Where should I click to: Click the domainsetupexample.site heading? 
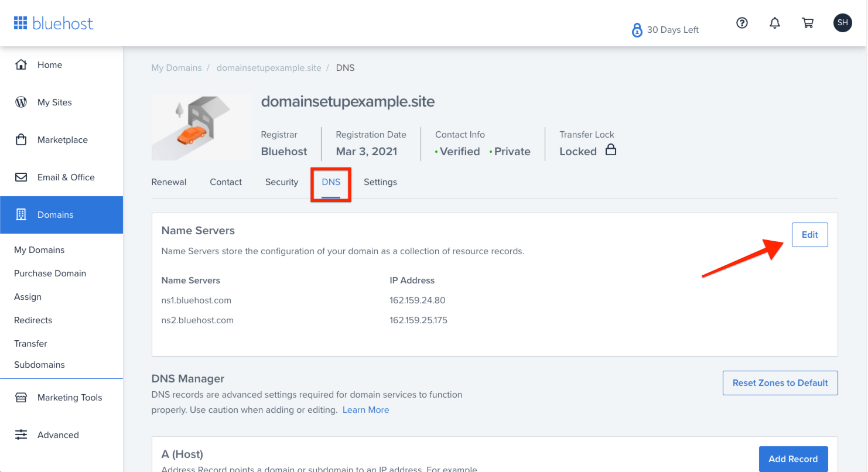[348, 102]
